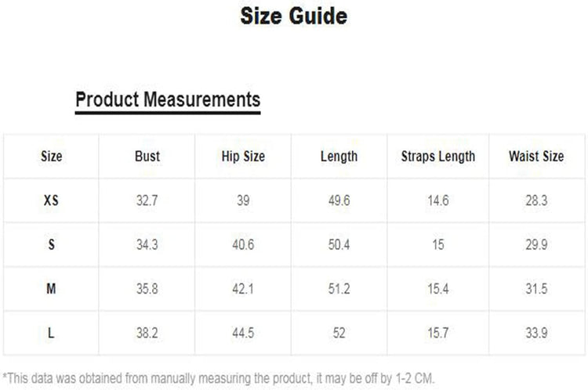Viewport: 588px width, 390px height.
Task: Select the Product Measurements tab heading
Action: pos(168,100)
